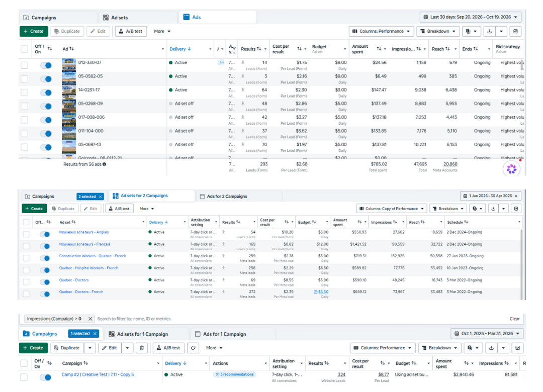Check the box for ad 14-0231-17

(x=24, y=92)
